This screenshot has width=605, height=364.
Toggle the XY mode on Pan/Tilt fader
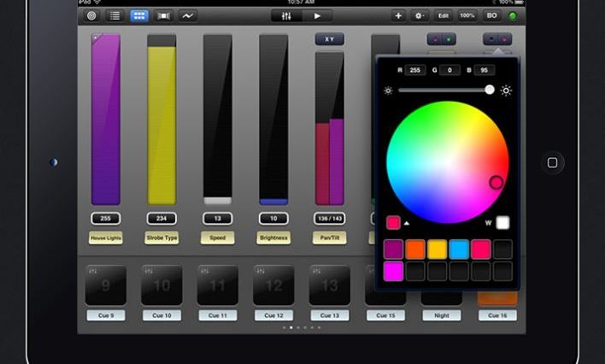coord(329,39)
